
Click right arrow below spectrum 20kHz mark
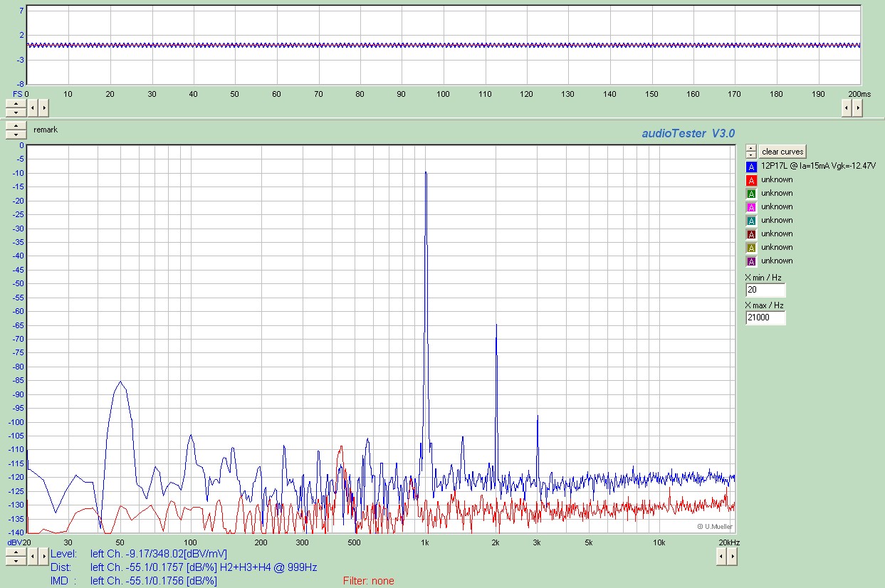tap(732, 557)
